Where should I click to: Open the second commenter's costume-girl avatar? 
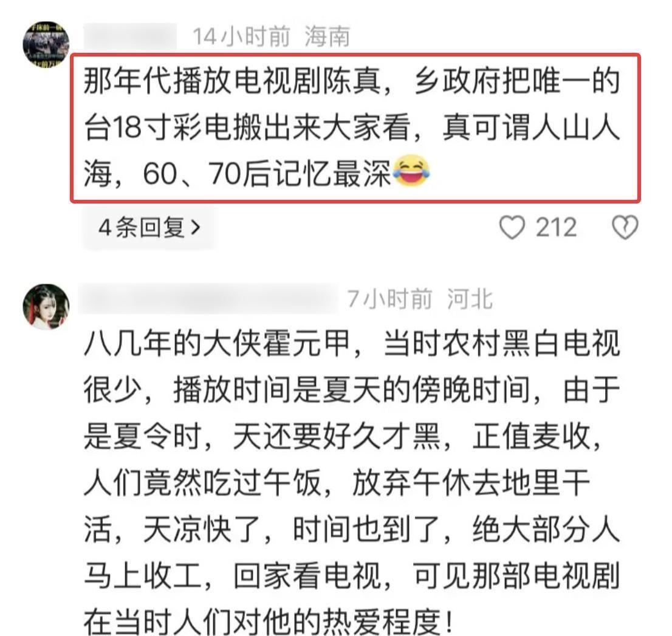46,307
